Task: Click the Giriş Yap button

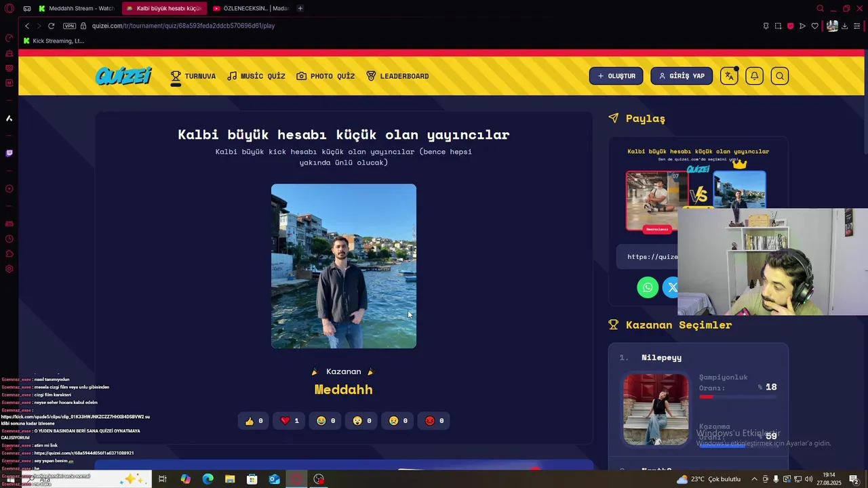Action: coord(682,76)
